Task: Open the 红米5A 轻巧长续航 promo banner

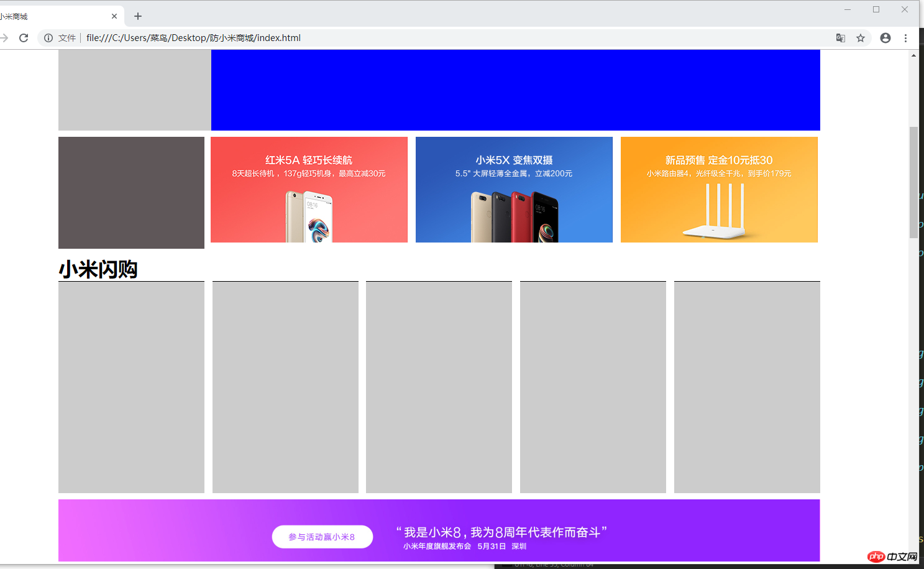Action: [309, 190]
